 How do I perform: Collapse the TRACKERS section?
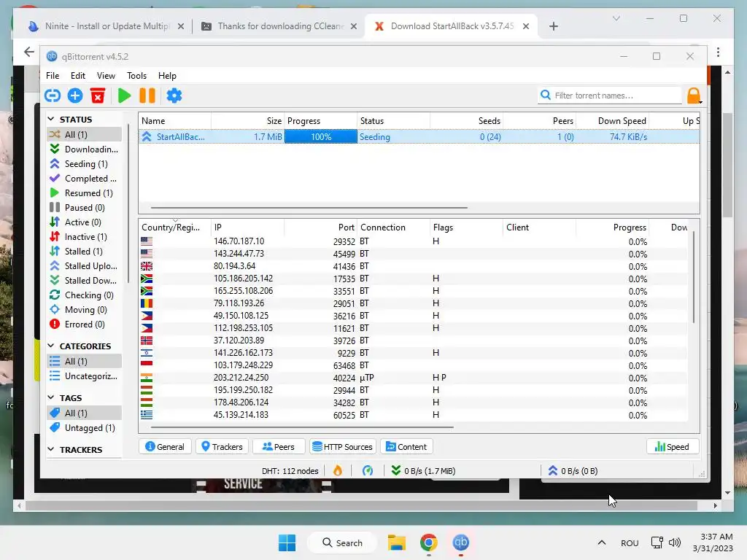click(51, 449)
